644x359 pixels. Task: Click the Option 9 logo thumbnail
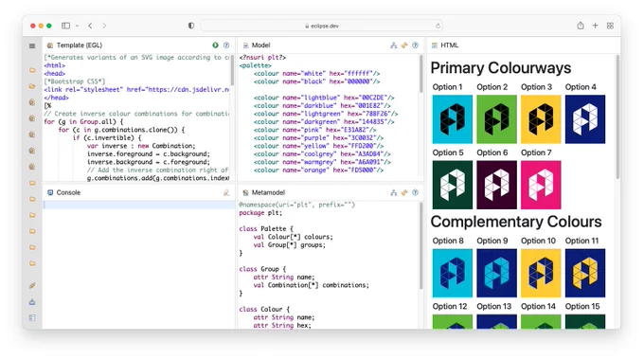click(496, 273)
